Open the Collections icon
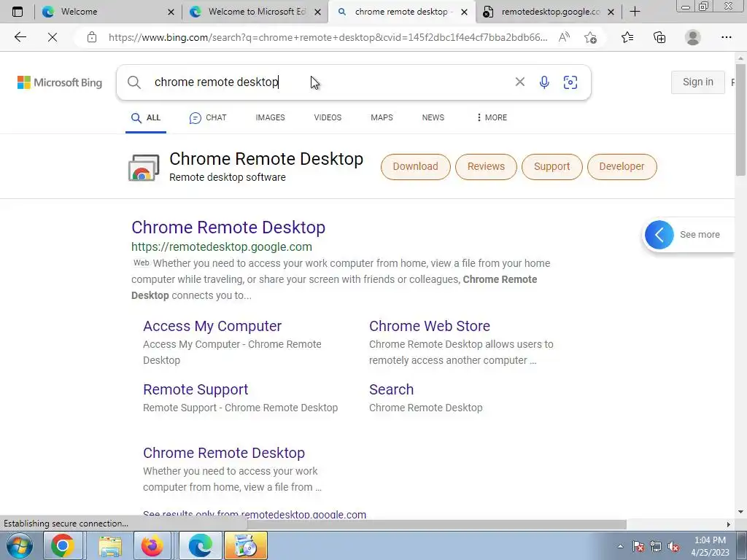This screenshot has width=747, height=560. point(659,37)
